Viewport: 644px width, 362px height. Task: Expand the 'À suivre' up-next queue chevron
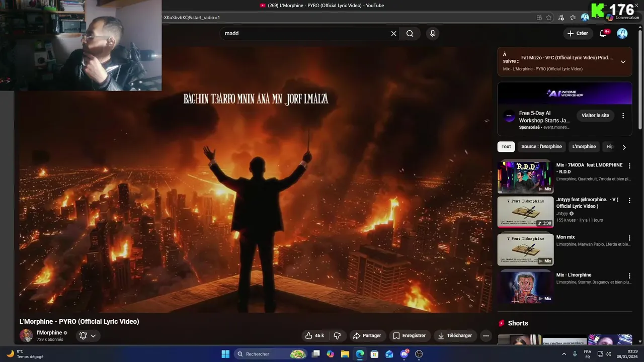(x=623, y=62)
